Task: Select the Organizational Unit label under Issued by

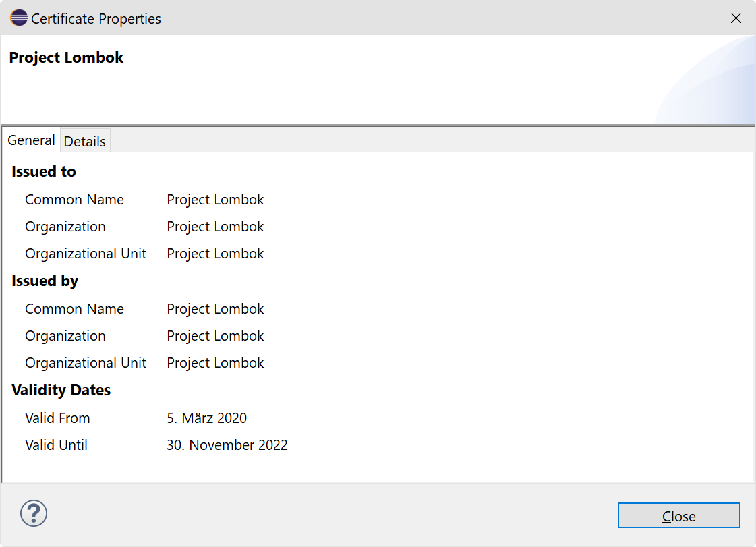Action: click(86, 363)
